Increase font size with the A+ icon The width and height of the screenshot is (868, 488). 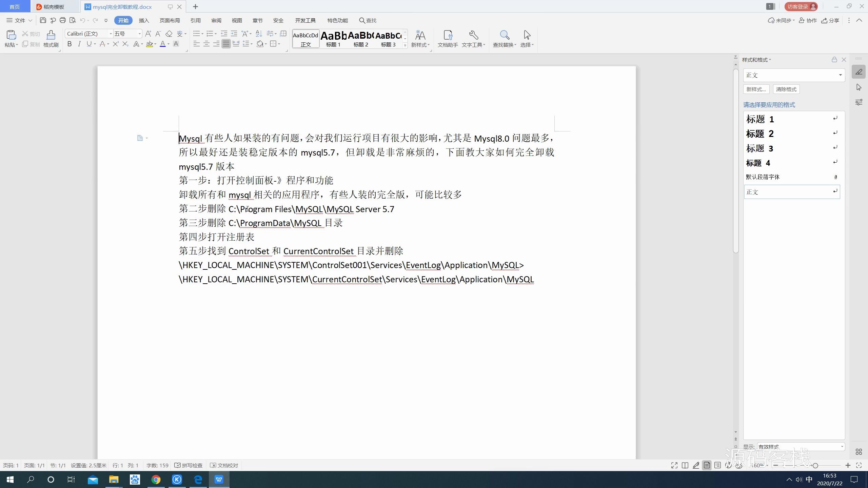148,34
